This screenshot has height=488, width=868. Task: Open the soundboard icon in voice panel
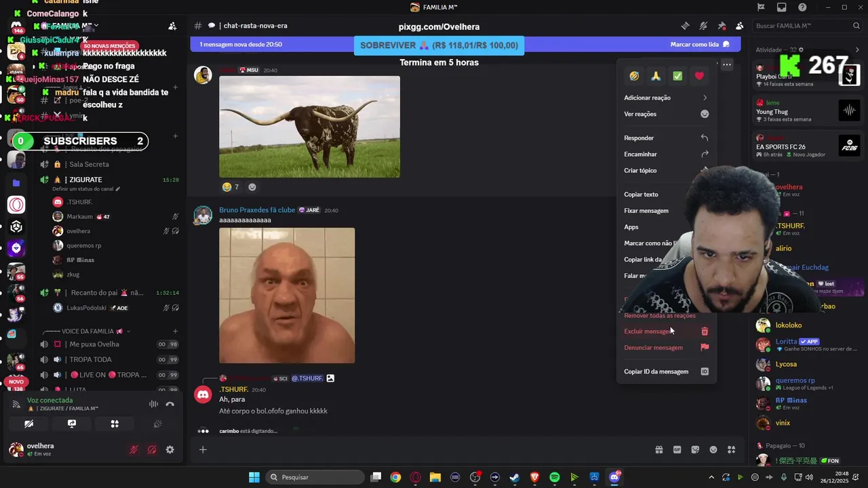157,424
